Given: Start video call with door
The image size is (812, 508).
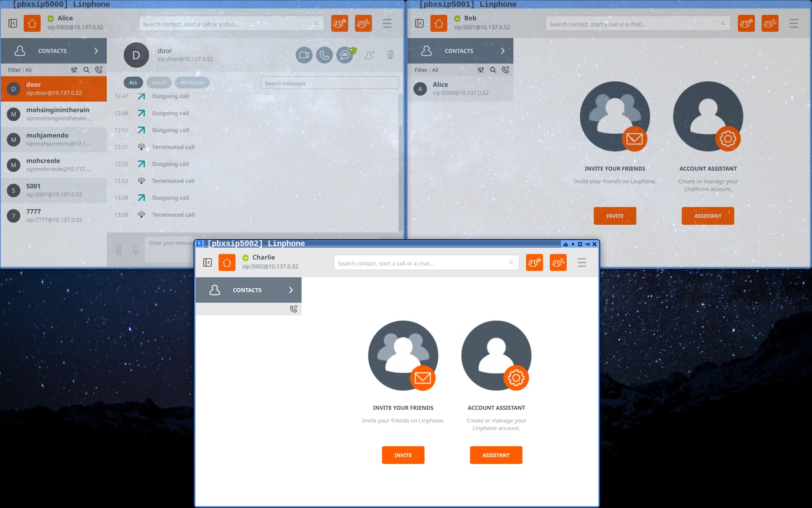Looking at the screenshot, I should [x=304, y=55].
